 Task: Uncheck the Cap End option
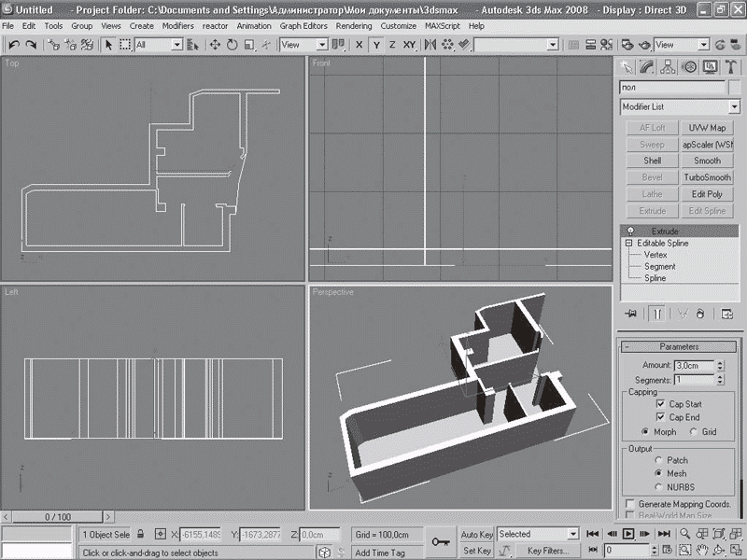coord(662,417)
